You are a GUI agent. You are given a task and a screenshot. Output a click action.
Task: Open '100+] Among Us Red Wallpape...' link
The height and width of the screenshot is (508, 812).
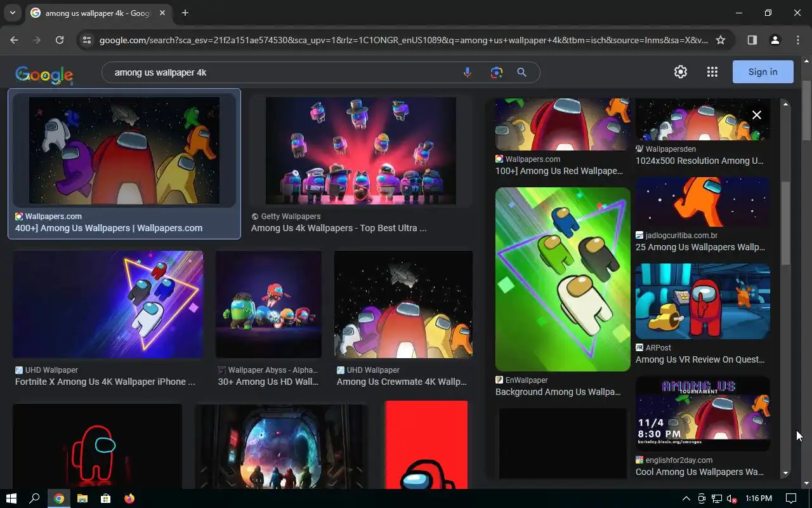pos(559,171)
